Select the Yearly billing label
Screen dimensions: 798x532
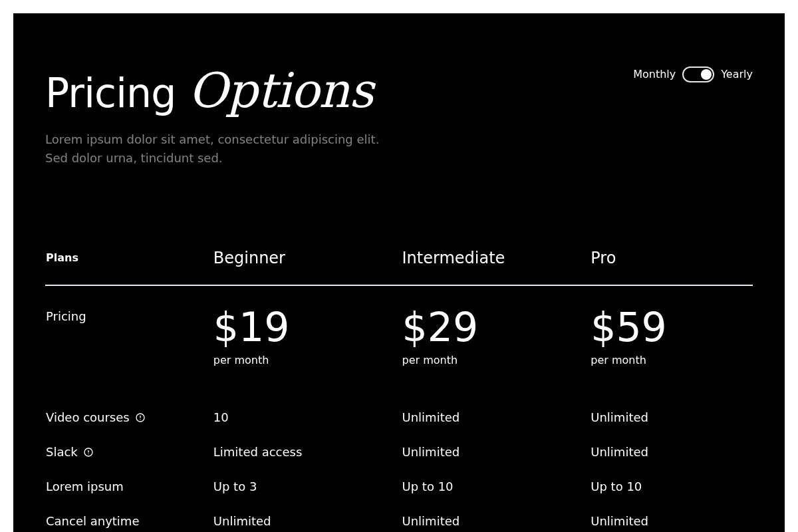coord(736,74)
